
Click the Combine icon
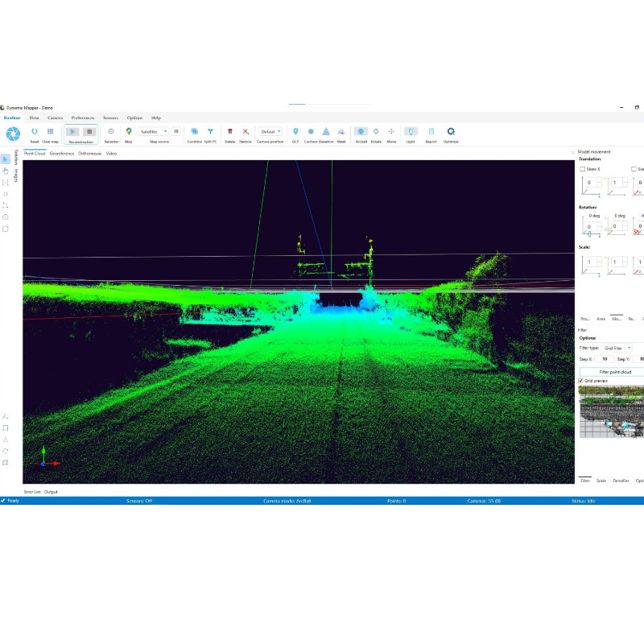tap(195, 131)
